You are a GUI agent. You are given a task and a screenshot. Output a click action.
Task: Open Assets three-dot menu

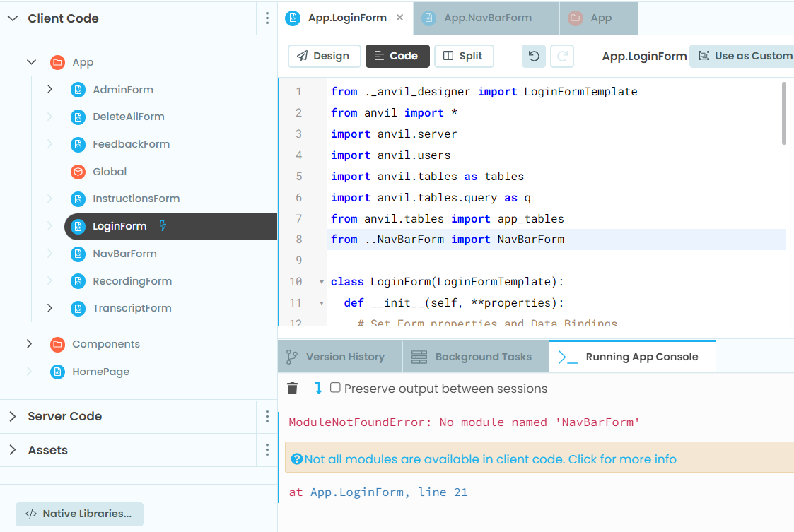(267, 450)
